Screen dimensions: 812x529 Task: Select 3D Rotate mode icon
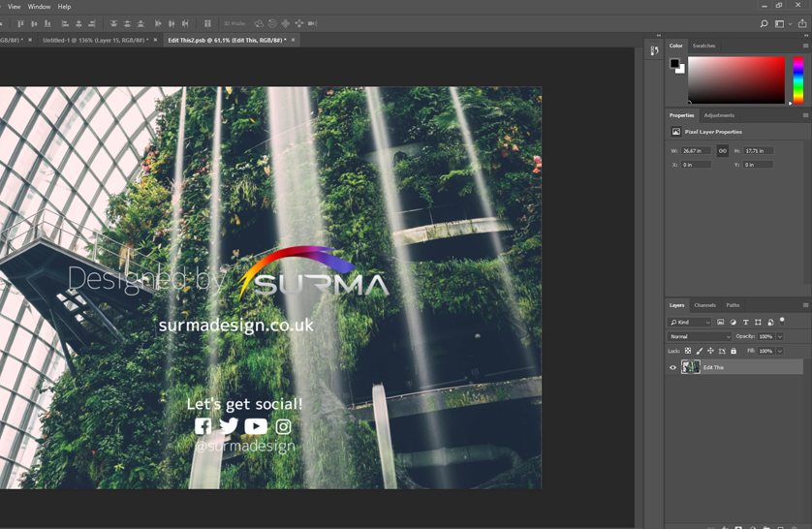click(x=259, y=23)
